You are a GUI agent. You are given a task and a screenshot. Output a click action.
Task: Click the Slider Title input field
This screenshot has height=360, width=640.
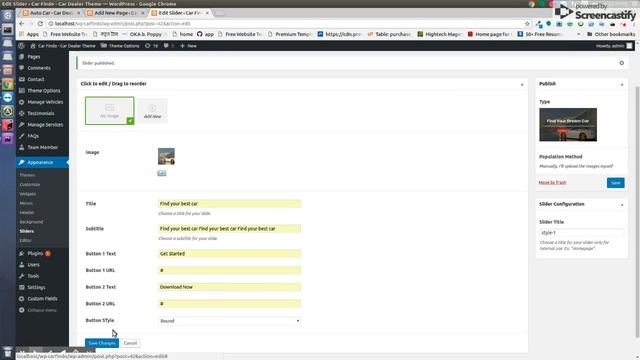pyautogui.click(x=581, y=233)
